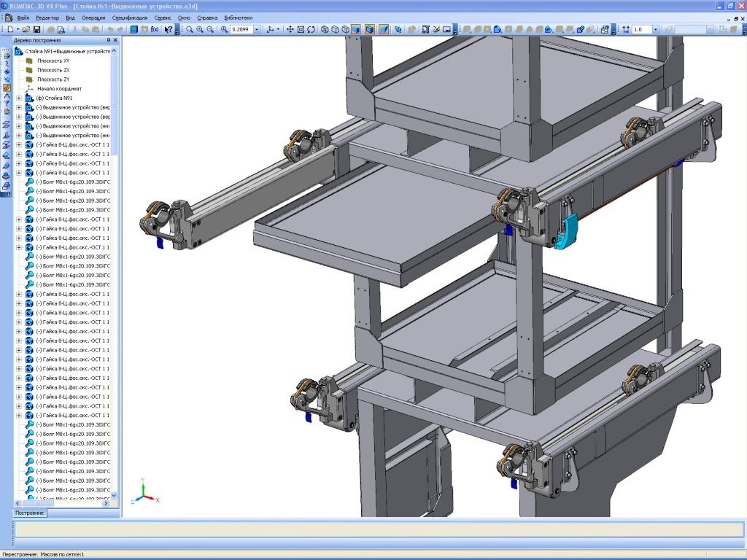Click the Save document toolbar icon
The height and width of the screenshot is (560, 747).
click(x=36, y=30)
